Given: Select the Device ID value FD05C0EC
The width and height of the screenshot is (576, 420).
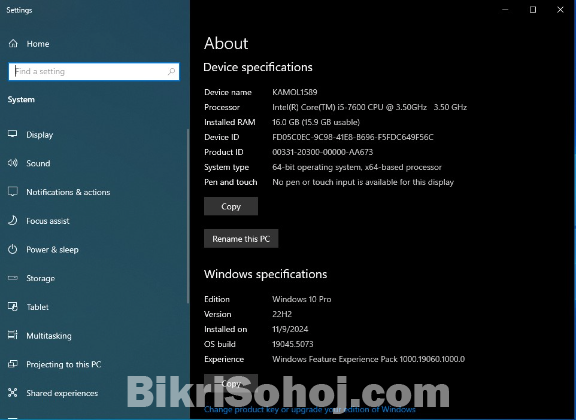Looking at the screenshot, I should tap(353, 137).
